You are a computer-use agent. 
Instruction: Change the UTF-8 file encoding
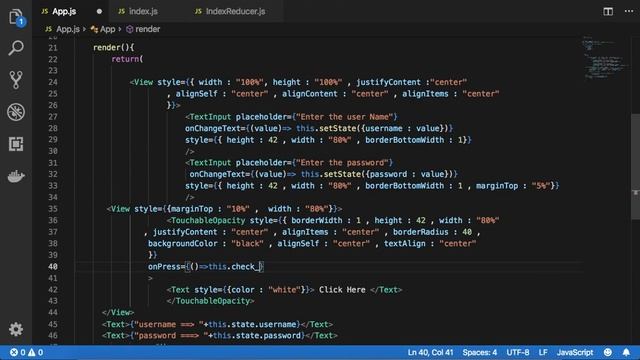click(x=518, y=352)
